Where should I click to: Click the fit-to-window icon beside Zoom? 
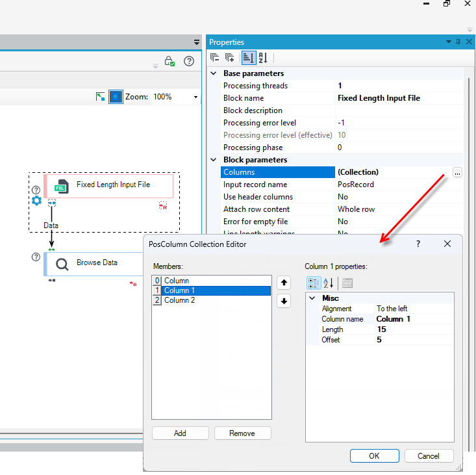pos(100,97)
